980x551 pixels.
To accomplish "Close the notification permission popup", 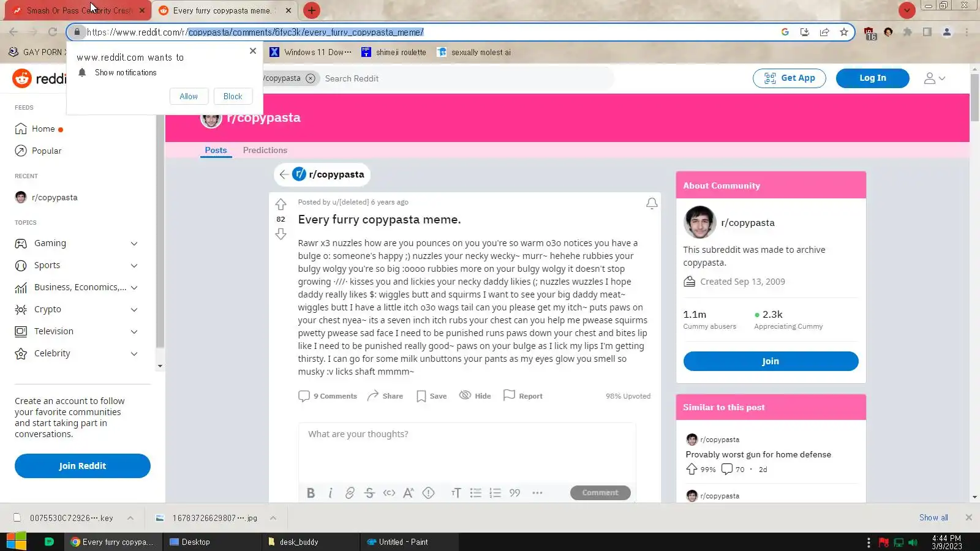I will [252, 51].
